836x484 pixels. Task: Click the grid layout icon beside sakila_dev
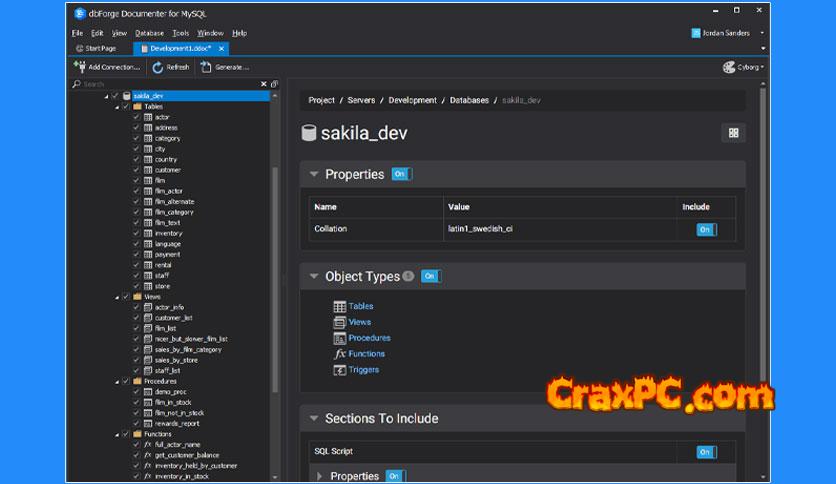[x=733, y=133]
